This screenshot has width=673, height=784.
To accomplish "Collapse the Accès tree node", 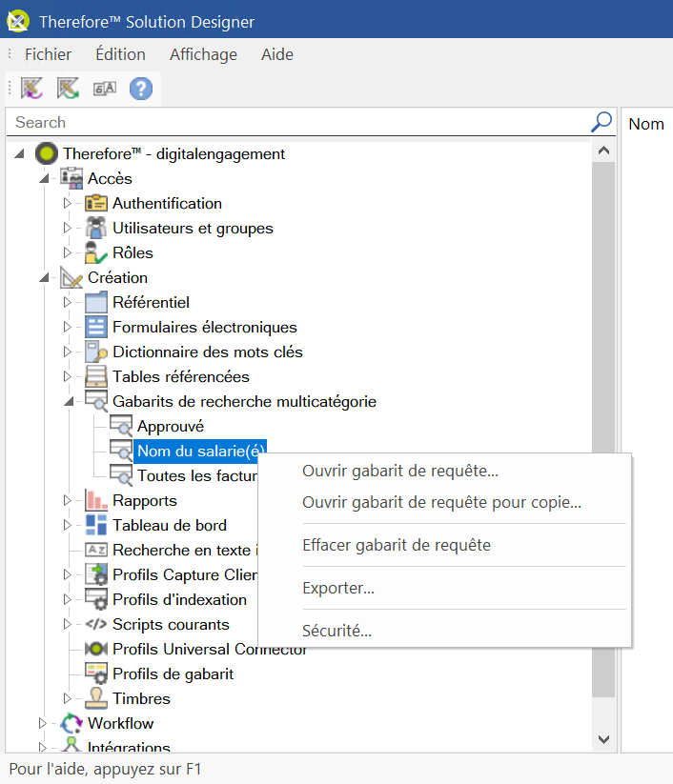I will (x=44, y=178).
